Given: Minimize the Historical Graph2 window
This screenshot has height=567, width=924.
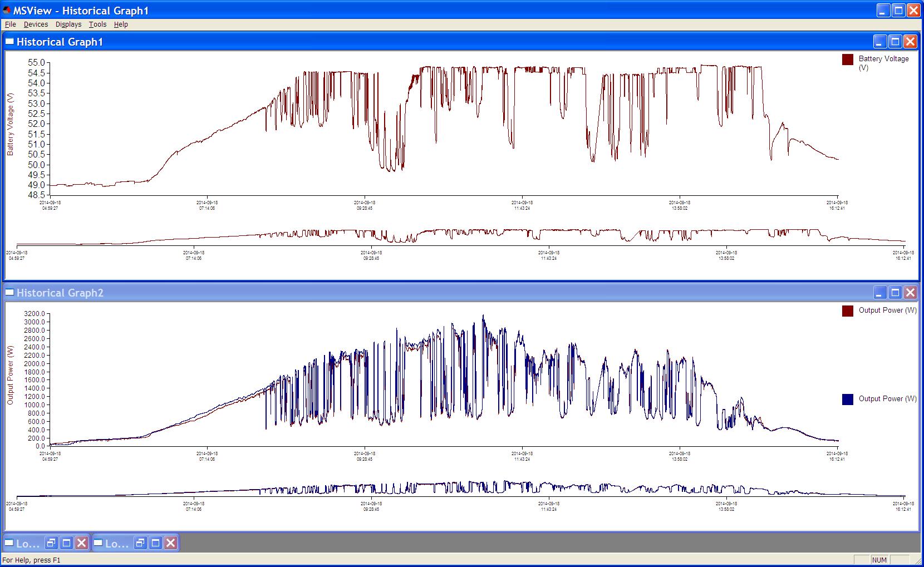Looking at the screenshot, I should click(880, 293).
